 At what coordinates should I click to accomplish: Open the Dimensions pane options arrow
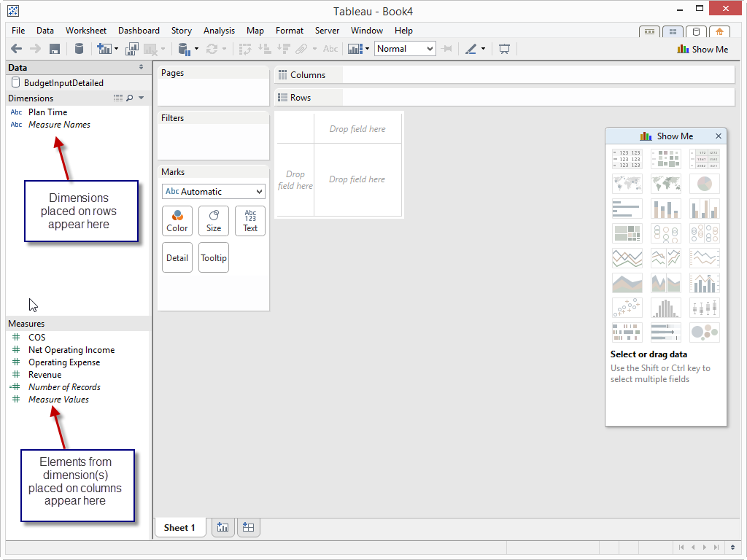click(x=141, y=98)
